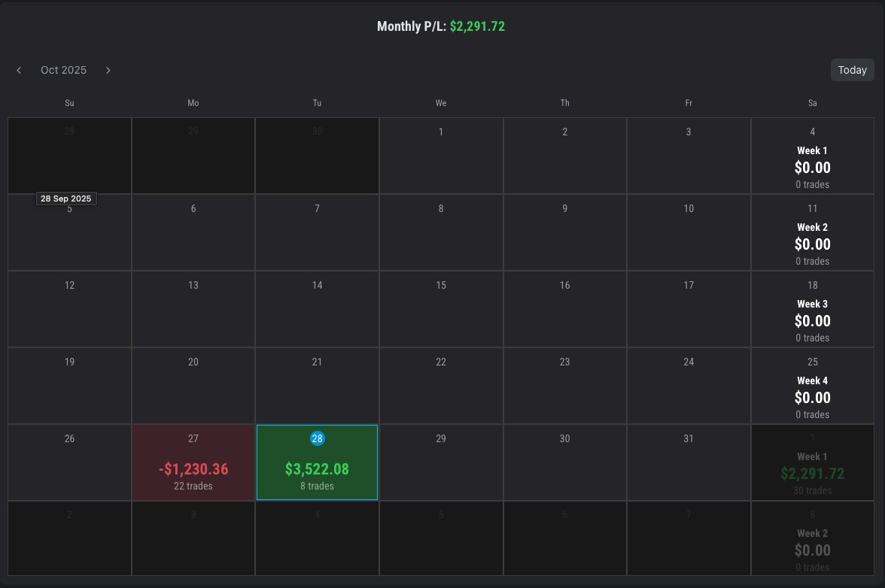Select October 22 day cell
Screen dimensions: 885x588
tap(441, 386)
